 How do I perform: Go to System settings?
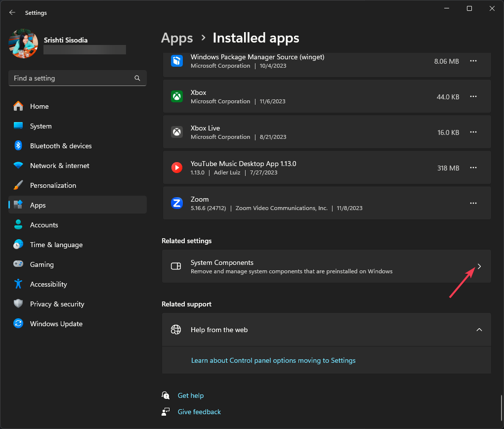(78, 126)
